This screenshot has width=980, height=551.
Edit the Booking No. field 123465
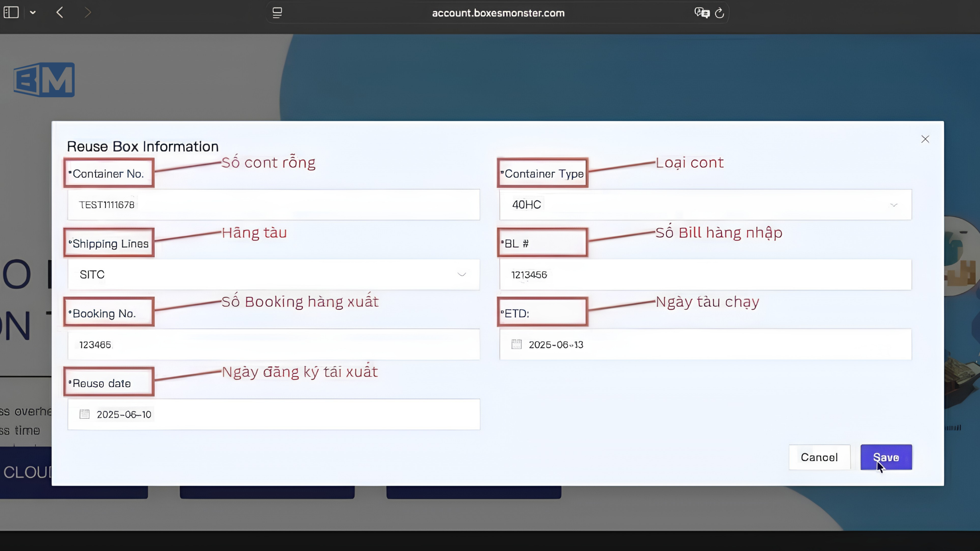[274, 344]
